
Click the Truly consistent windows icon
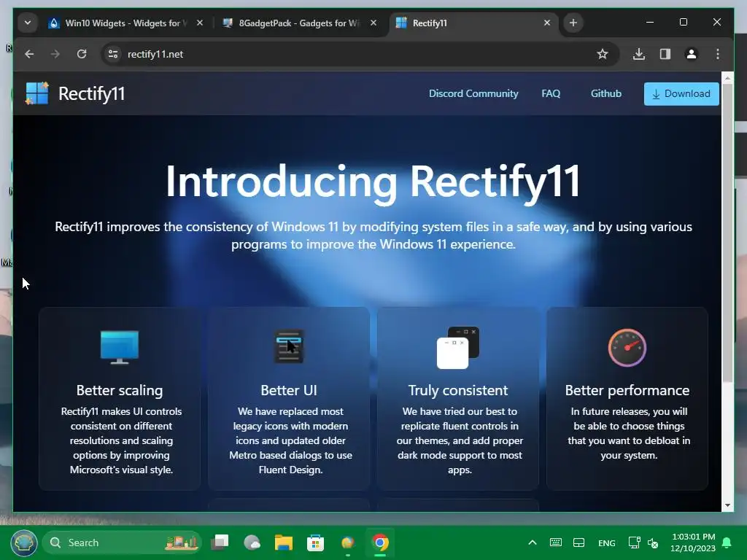[x=458, y=348]
